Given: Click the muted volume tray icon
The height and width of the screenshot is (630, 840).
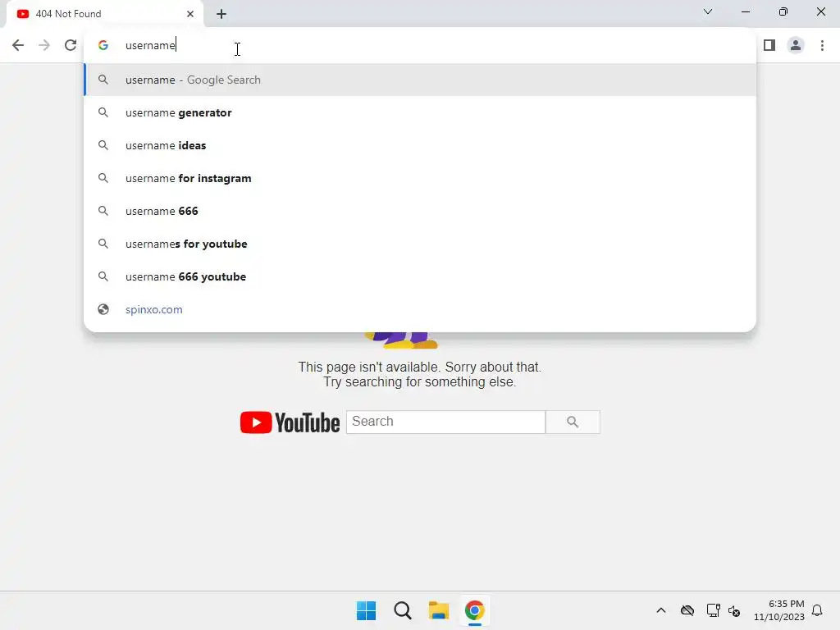Looking at the screenshot, I should (734, 610).
